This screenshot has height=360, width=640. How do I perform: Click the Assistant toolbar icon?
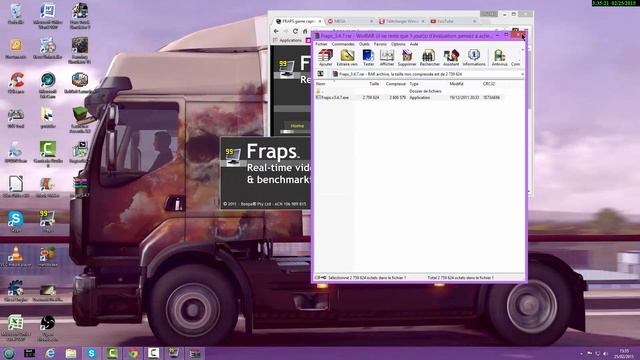click(x=451, y=58)
